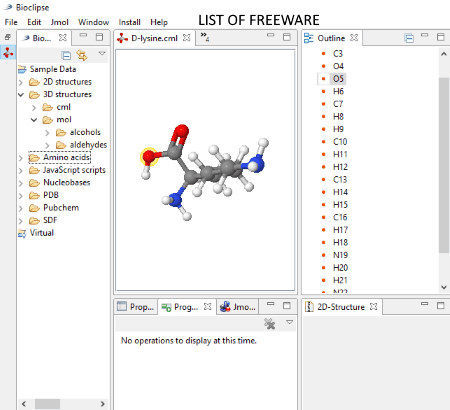Image resolution: width=450 pixels, height=410 pixels.
Task: Click Remove All Finished Operations icon
Action: 269,323
